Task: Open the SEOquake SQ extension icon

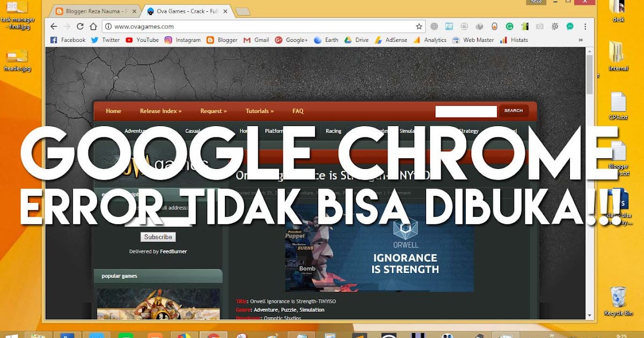Action: (555, 26)
